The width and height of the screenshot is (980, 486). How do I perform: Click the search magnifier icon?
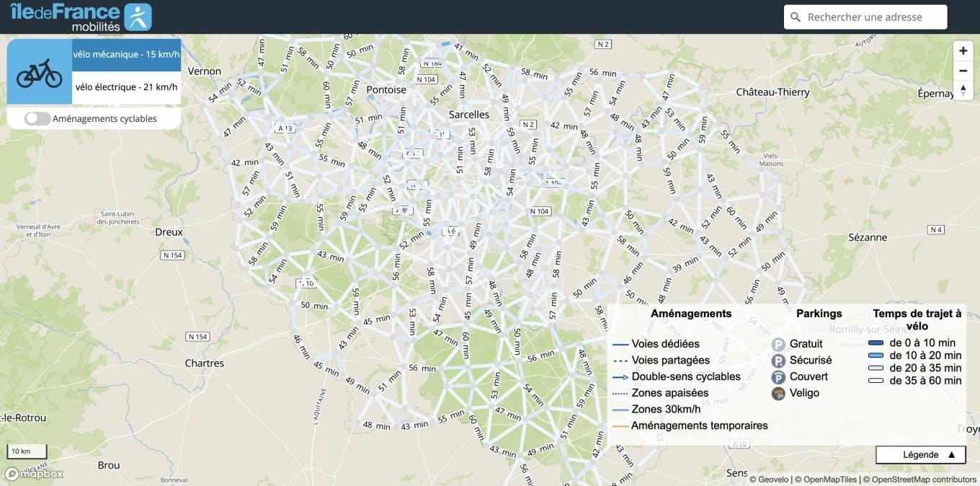click(796, 17)
